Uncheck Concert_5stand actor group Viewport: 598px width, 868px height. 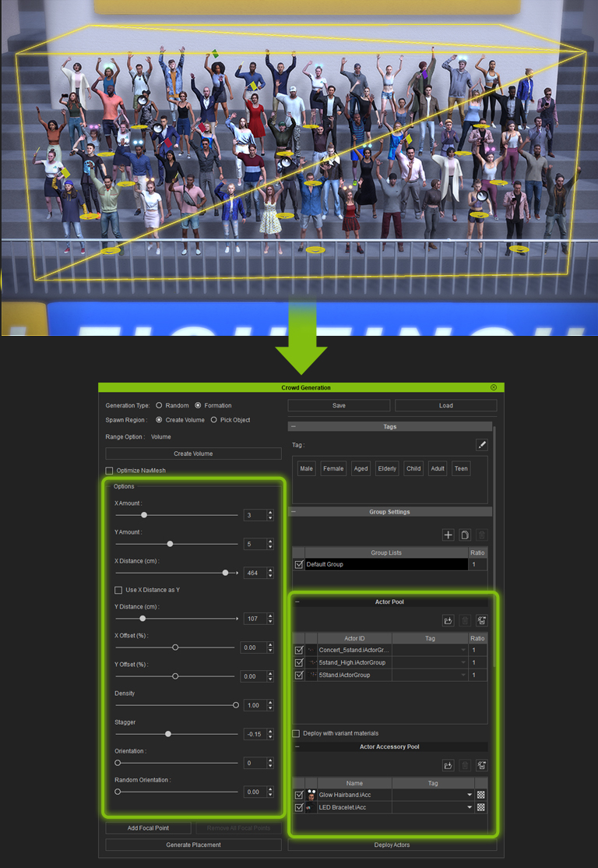pyautogui.click(x=299, y=649)
